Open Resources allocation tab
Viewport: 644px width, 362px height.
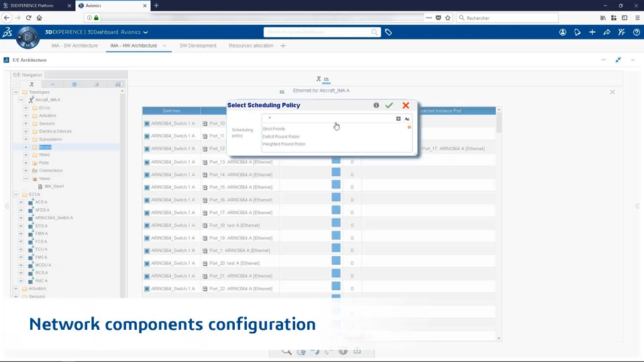251,46
